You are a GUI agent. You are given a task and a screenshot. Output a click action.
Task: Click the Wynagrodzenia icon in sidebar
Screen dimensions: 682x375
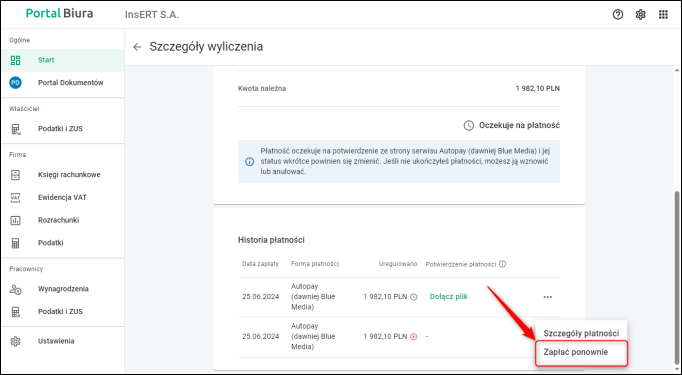[15, 289]
